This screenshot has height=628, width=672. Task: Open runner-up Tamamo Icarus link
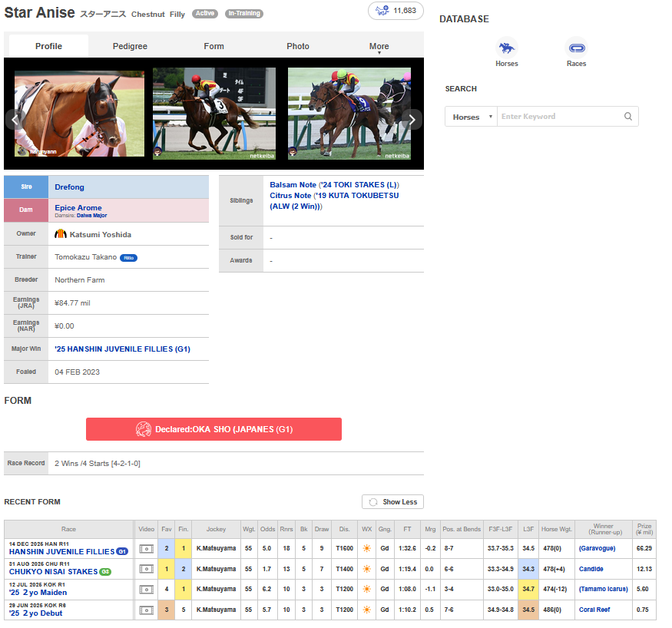click(604, 589)
